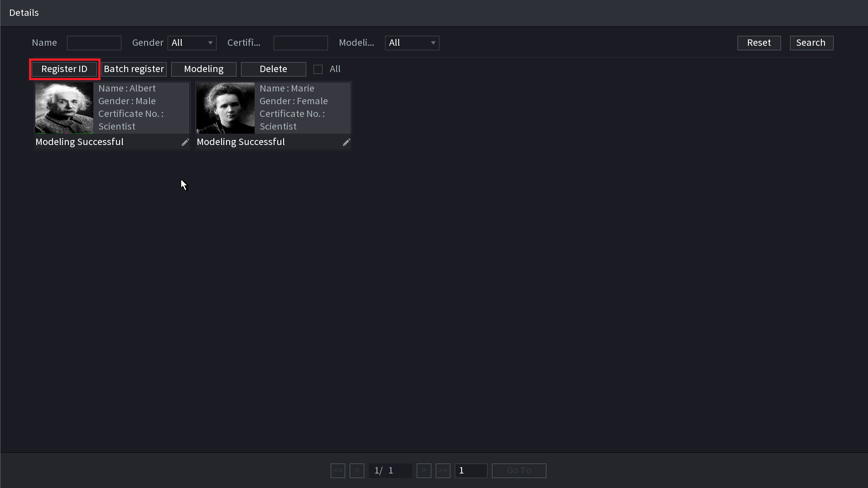This screenshot has height=488, width=868.
Task: Open the Gender dropdown
Action: point(192,43)
